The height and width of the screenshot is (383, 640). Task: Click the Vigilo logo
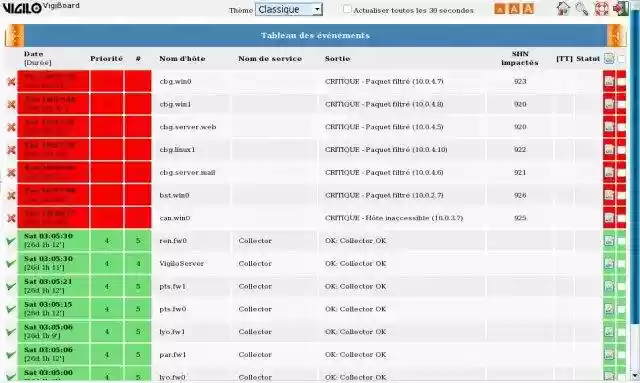[x=22, y=8]
